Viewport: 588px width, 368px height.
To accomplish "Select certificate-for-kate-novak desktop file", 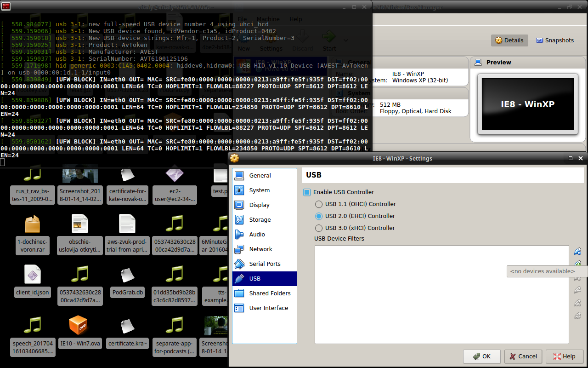I will pyautogui.click(x=127, y=185).
